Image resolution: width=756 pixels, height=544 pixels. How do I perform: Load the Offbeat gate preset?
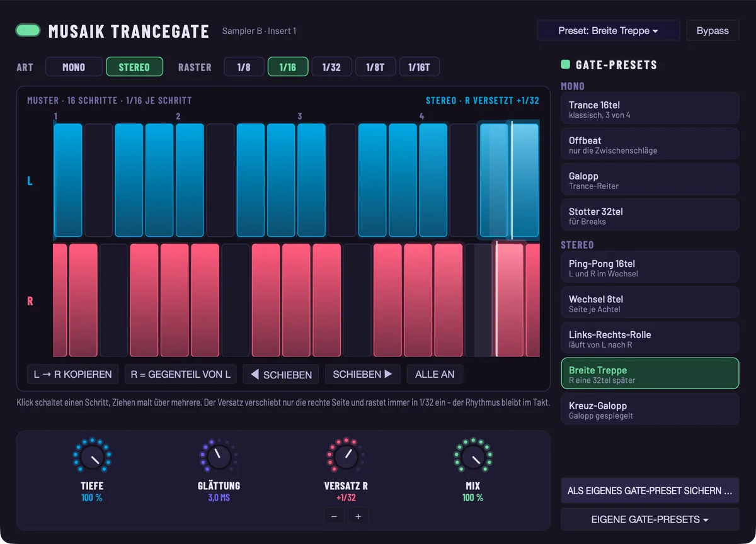click(x=650, y=144)
